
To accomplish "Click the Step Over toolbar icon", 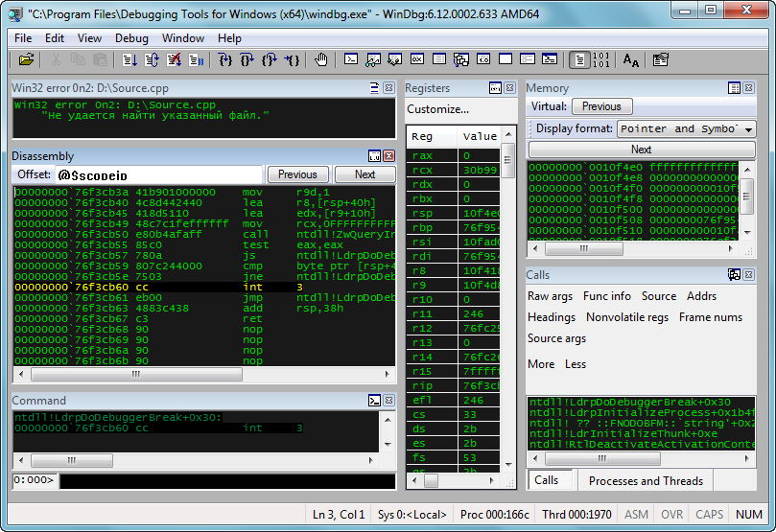I will (x=247, y=59).
